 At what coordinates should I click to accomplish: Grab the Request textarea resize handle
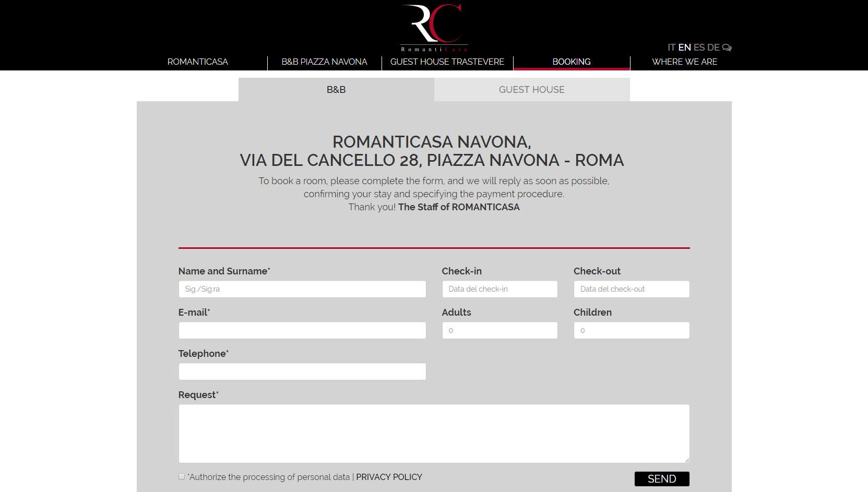687,460
